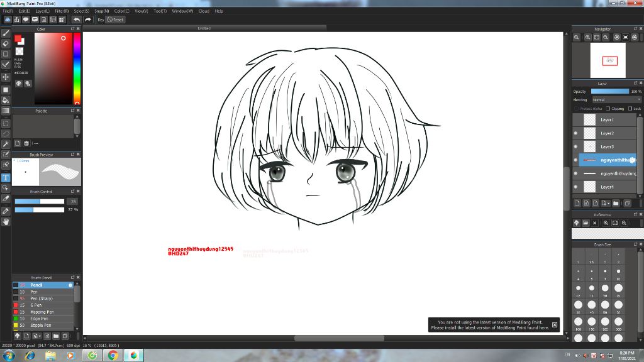The height and width of the screenshot is (362, 644).
Task: Click the Reset button in toolbar
Action: point(116,19)
